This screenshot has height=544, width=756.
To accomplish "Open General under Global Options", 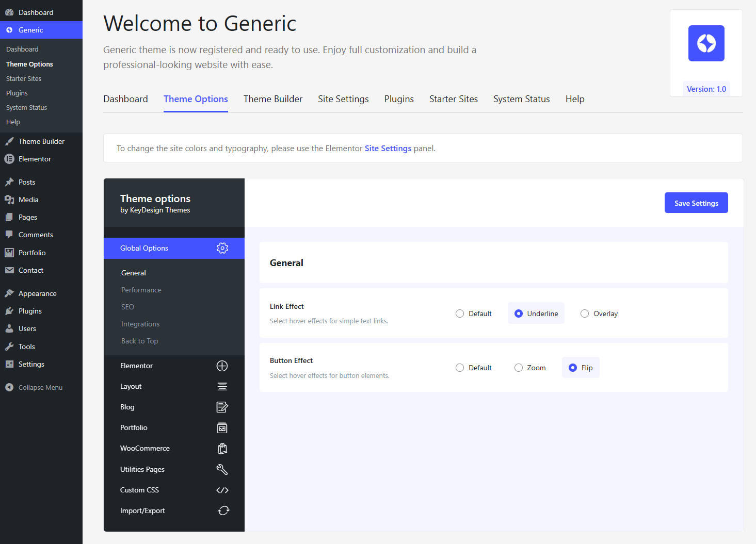I will point(134,273).
